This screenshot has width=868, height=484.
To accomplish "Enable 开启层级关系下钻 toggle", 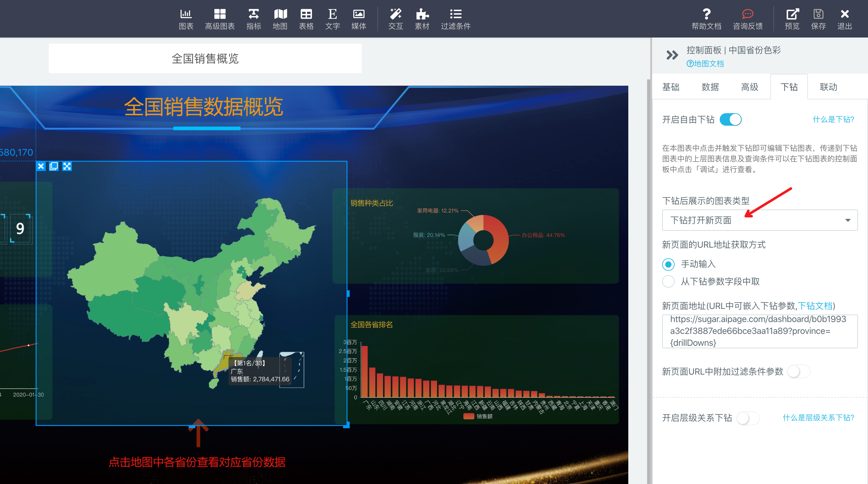I will tap(748, 418).
